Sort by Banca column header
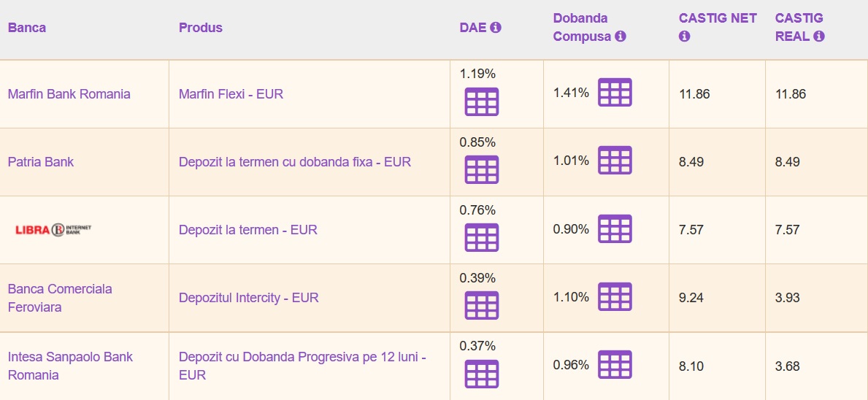The height and width of the screenshot is (400, 868). click(x=27, y=28)
